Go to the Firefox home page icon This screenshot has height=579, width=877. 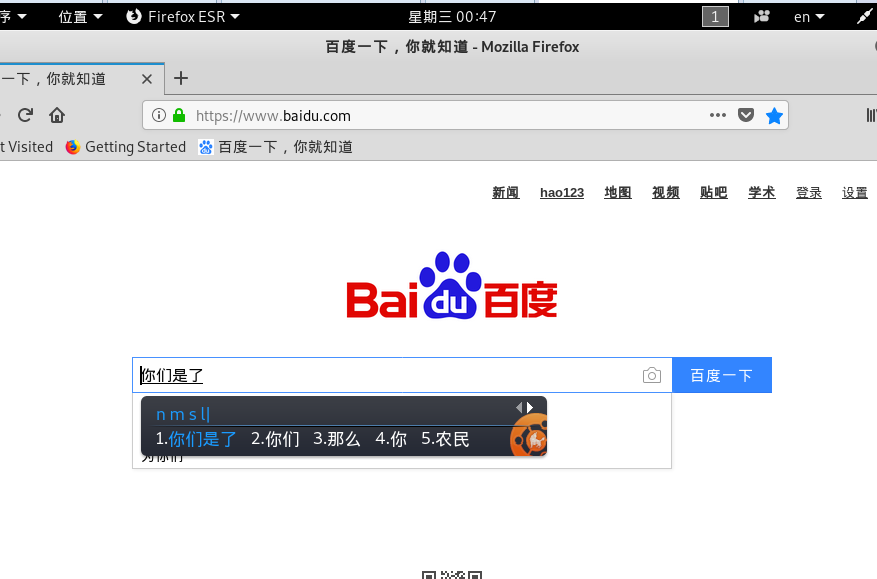[x=56, y=115]
